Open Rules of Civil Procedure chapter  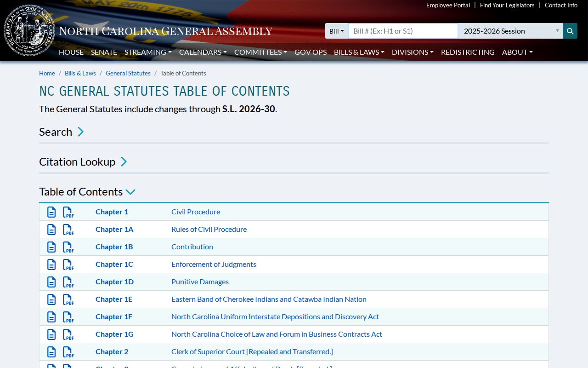pyautogui.click(x=209, y=229)
